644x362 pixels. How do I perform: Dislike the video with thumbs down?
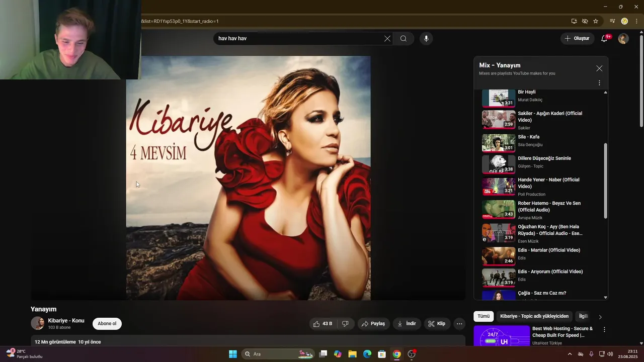(x=345, y=324)
